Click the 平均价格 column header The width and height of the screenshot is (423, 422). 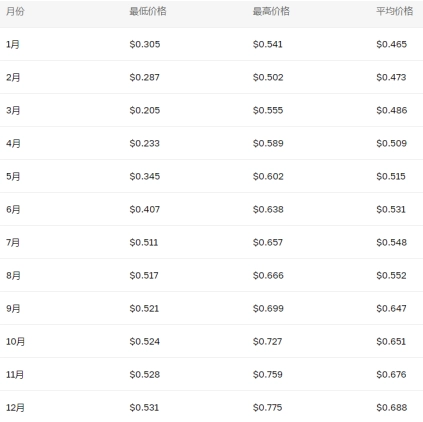[395, 11]
